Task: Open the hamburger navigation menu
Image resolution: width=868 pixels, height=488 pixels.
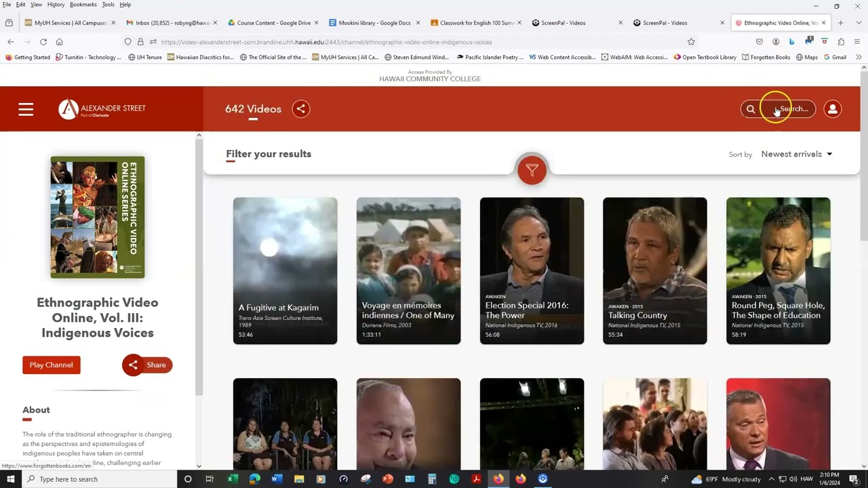Action: (26, 109)
